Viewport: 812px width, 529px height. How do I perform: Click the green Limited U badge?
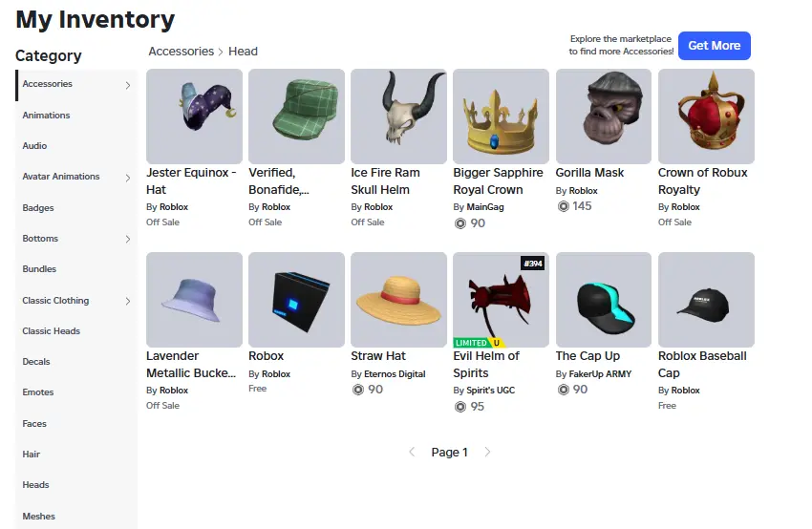coord(479,343)
